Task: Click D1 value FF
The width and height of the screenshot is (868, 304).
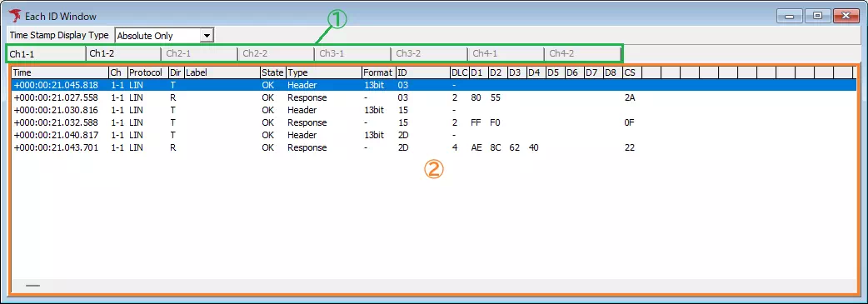Action: [x=476, y=122]
